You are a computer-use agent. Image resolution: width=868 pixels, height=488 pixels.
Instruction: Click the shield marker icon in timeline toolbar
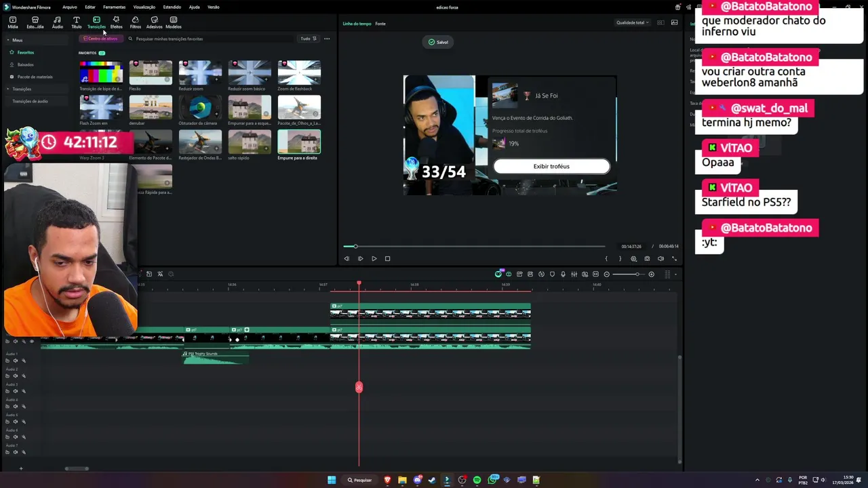coord(552,274)
